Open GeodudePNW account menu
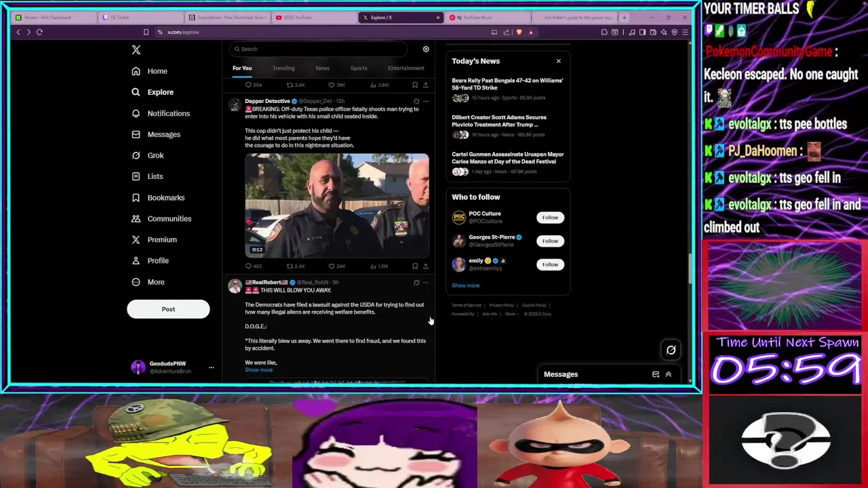The height and width of the screenshot is (488, 868). pyautogui.click(x=173, y=367)
